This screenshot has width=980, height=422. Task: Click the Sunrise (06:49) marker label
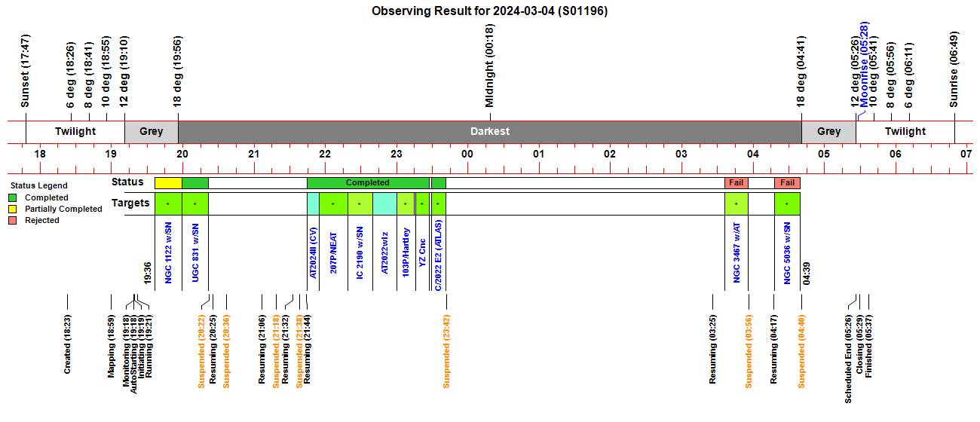pyautogui.click(x=954, y=70)
